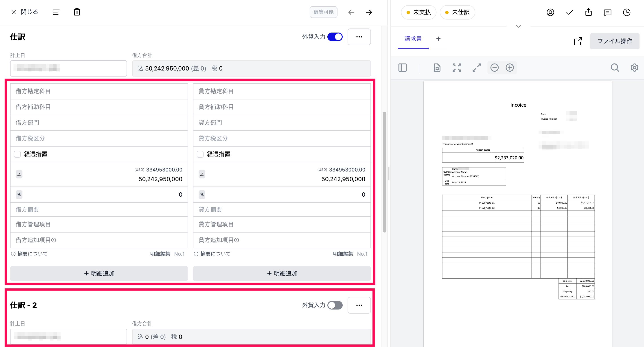Go to next invoice with right arrow
644x347 pixels.
[369, 12]
